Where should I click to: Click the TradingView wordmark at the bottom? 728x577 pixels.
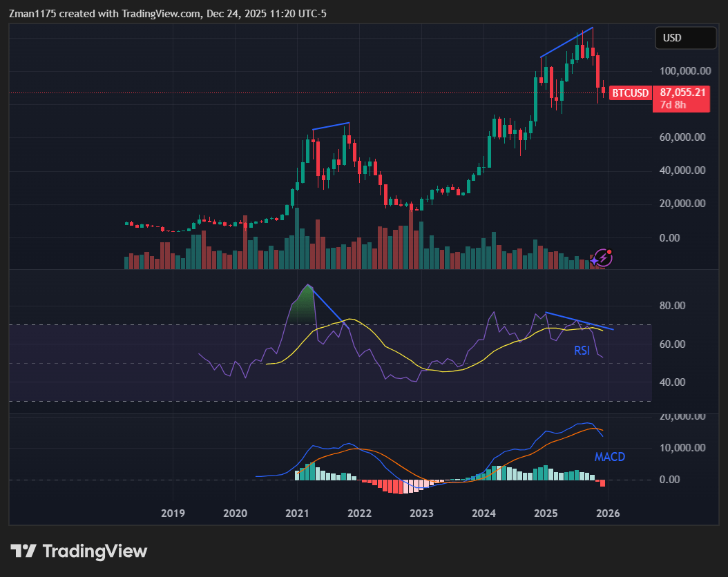[x=93, y=551]
